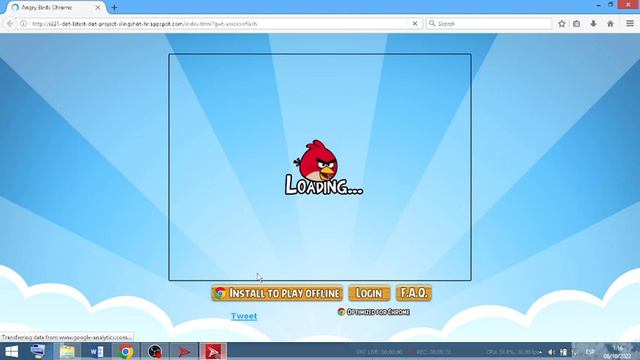Click the Optimized for Chrome badge

[373, 312]
